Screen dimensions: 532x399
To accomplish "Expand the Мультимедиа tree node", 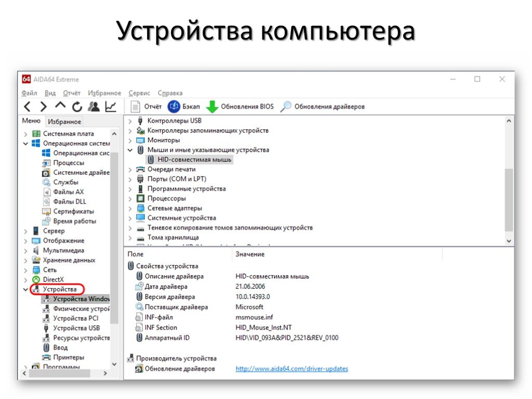I will pos(26,251).
